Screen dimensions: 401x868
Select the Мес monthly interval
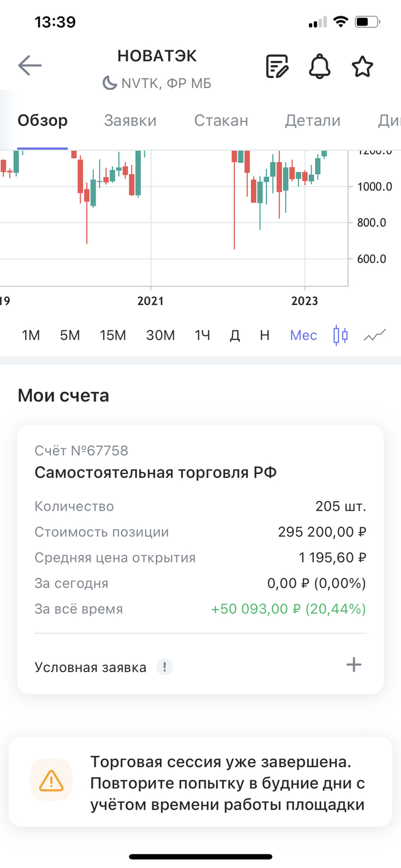coord(304,336)
